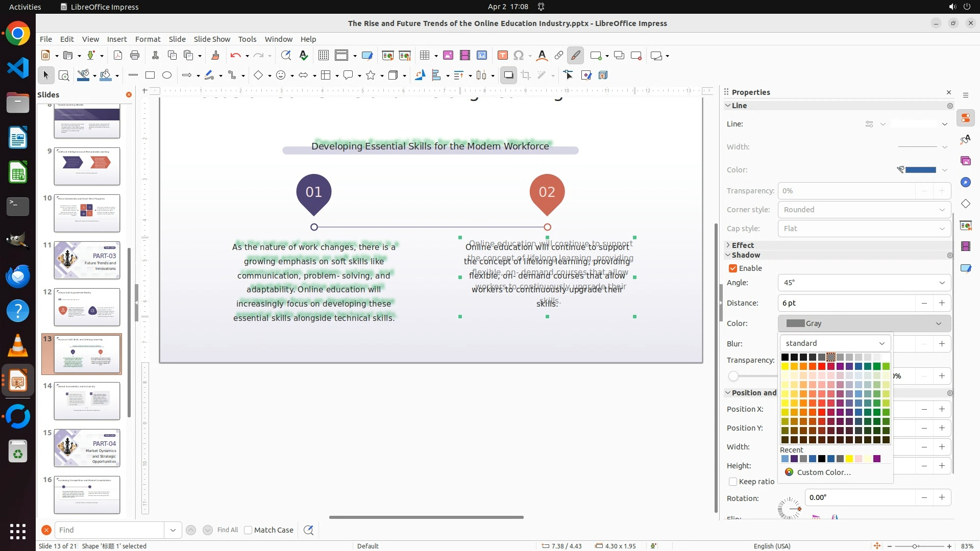Image resolution: width=980 pixels, height=551 pixels.
Task: Open the Gallery sidebar deck
Action: click(966, 161)
